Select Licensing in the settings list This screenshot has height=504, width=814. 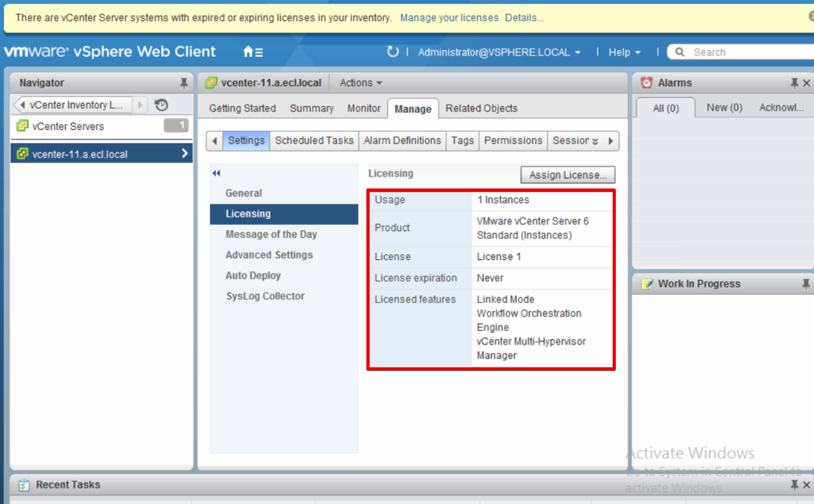pos(284,214)
